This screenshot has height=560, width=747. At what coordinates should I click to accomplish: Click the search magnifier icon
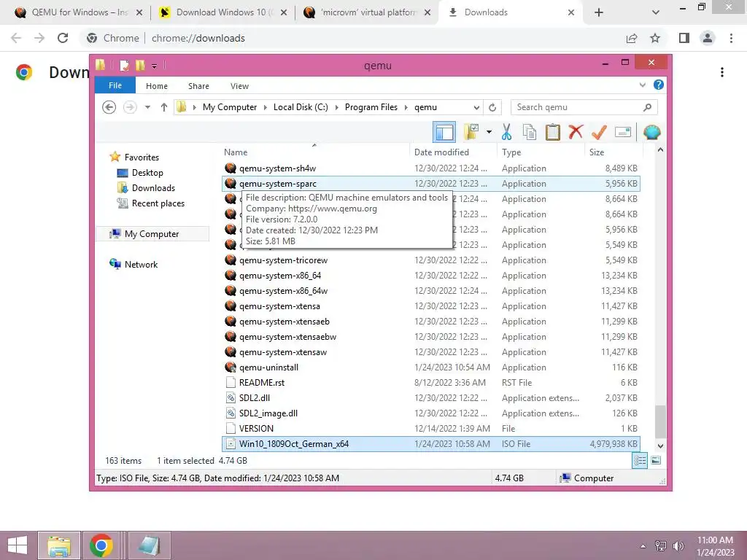(x=648, y=107)
